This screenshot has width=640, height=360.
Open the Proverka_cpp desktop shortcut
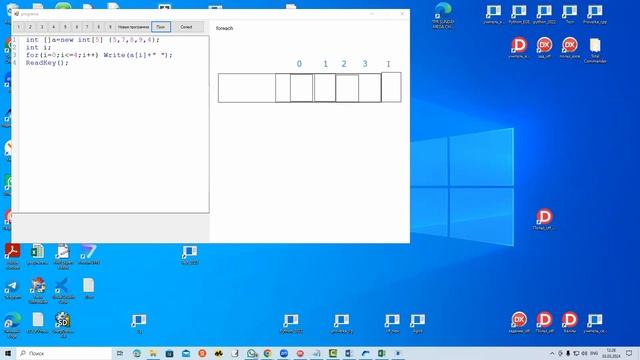click(x=595, y=14)
